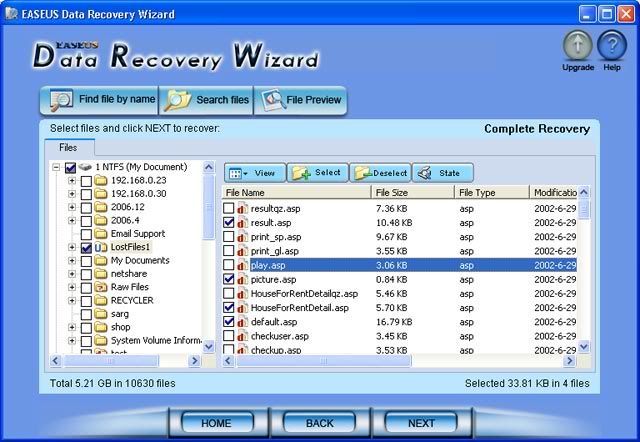
Task: Click the folder icon of shop
Action: (100, 327)
